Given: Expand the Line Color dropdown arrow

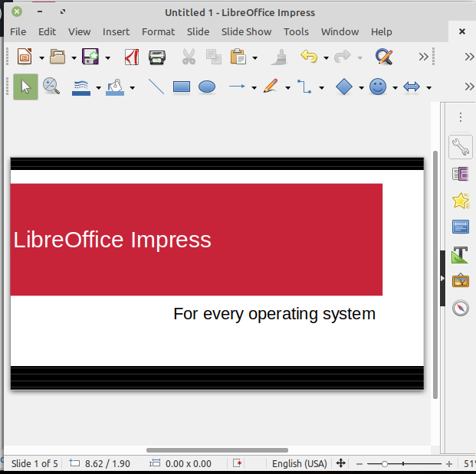Looking at the screenshot, I should coord(98,88).
